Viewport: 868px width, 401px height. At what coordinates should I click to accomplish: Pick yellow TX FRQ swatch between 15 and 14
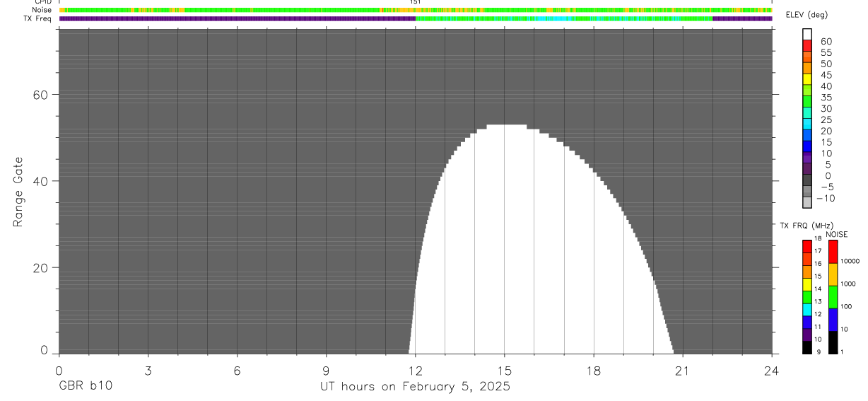tap(807, 283)
